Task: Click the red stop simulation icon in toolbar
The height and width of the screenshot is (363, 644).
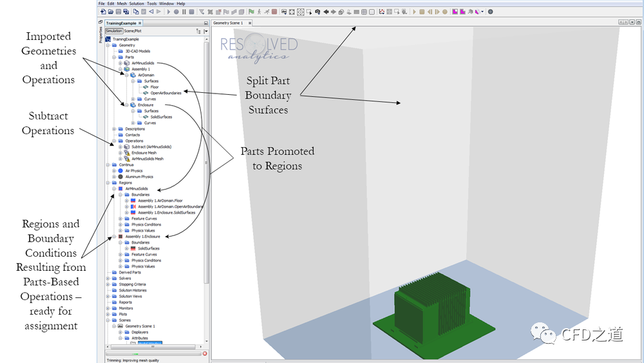Action: (274, 12)
